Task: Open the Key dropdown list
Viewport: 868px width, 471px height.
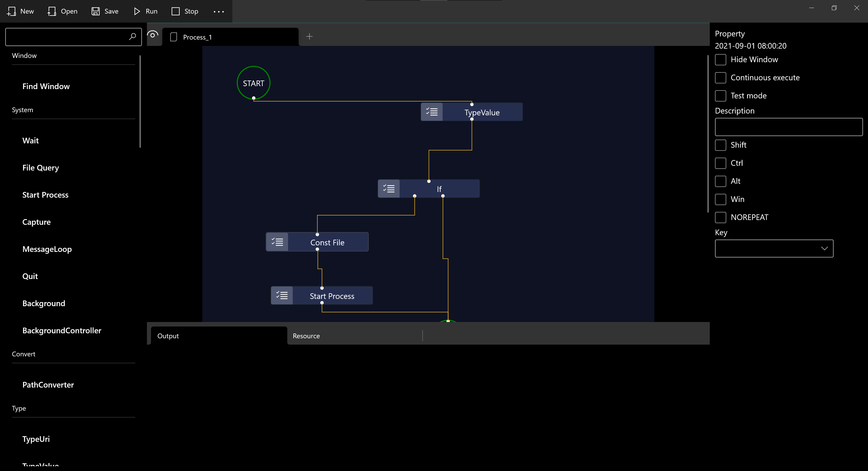Action: [774, 249]
